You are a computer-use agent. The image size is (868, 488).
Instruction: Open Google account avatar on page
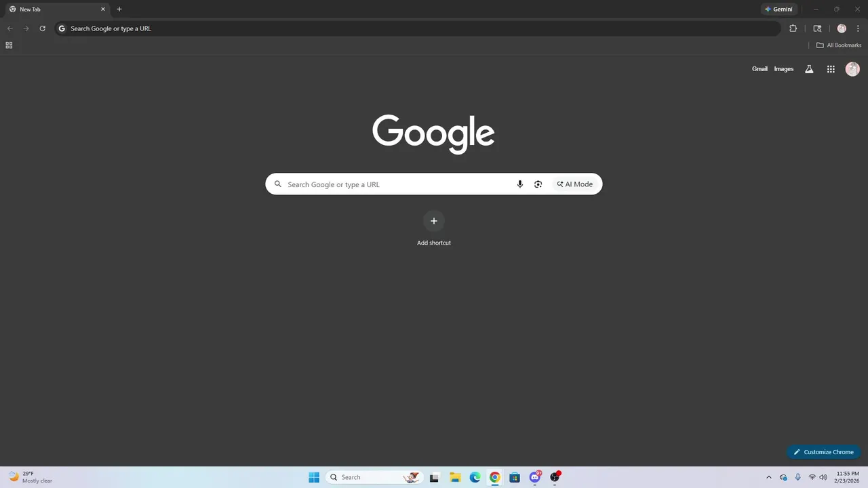[x=852, y=69]
